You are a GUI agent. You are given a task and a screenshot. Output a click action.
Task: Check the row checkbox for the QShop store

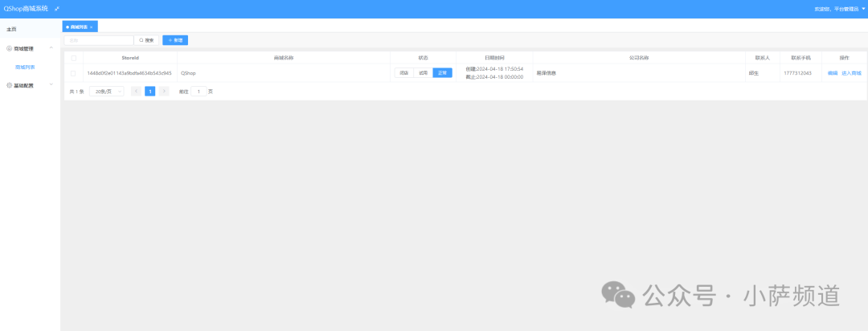pos(74,73)
